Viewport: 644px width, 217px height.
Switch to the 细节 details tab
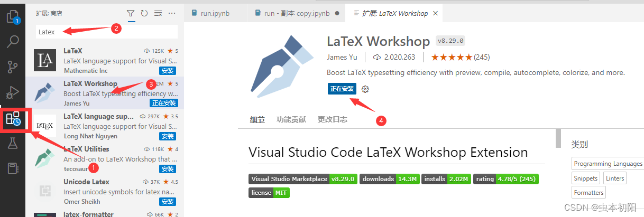pos(257,119)
